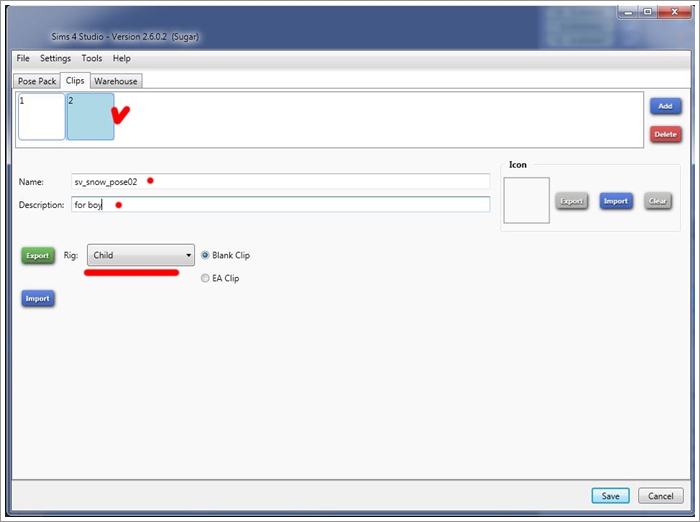Image resolution: width=700 pixels, height=522 pixels.
Task: Export the clip icon image
Action: click(x=571, y=201)
